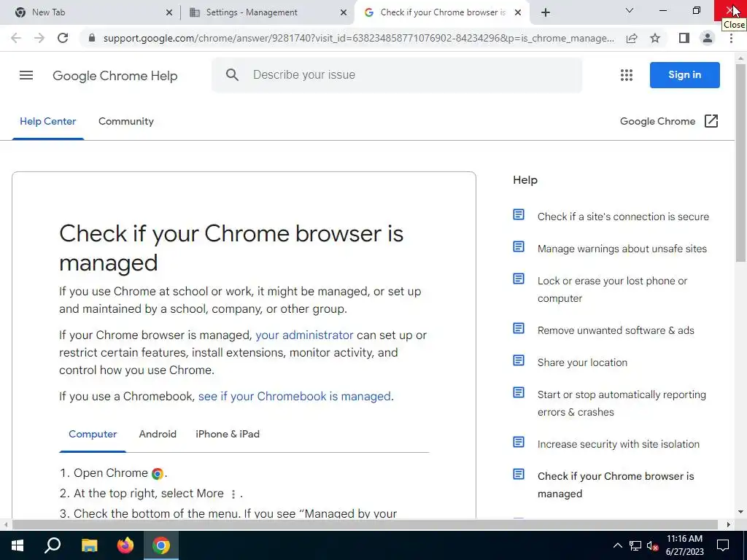The height and width of the screenshot is (560, 747).
Task: Open the hamburger main menu
Action: pos(26,75)
